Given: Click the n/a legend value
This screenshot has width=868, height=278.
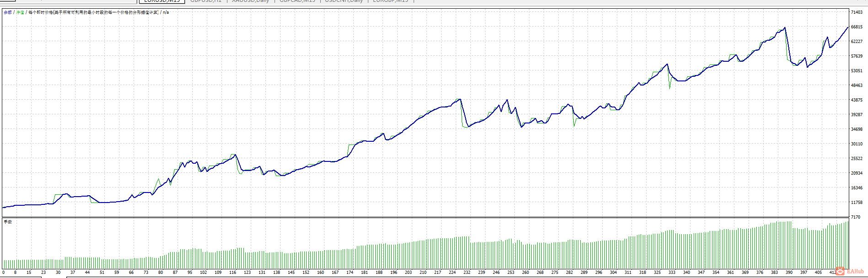Looking at the screenshot, I should 166,12.
